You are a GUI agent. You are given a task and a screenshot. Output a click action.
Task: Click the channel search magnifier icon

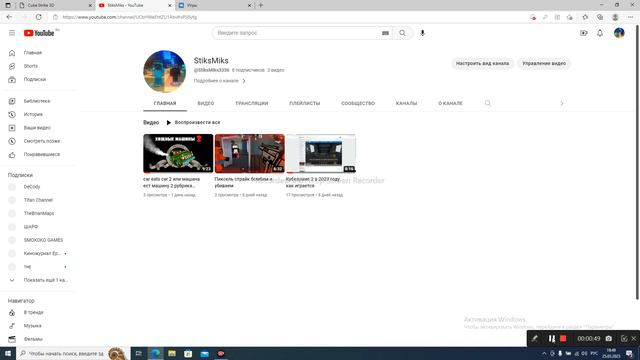(x=488, y=103)
